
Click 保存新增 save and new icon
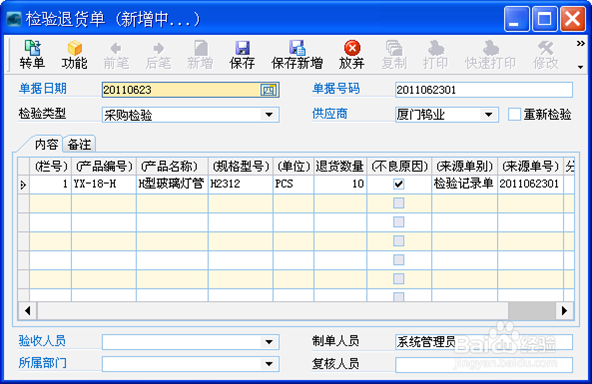(297, 54)
